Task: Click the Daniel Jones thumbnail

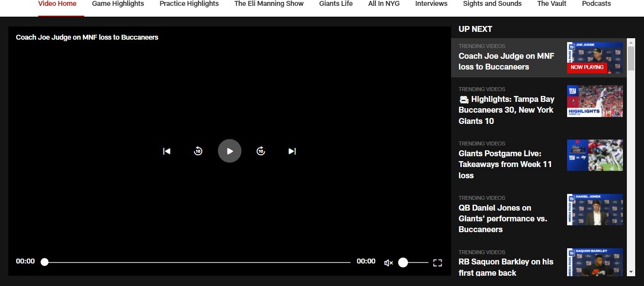Action: tap(595, 210)
